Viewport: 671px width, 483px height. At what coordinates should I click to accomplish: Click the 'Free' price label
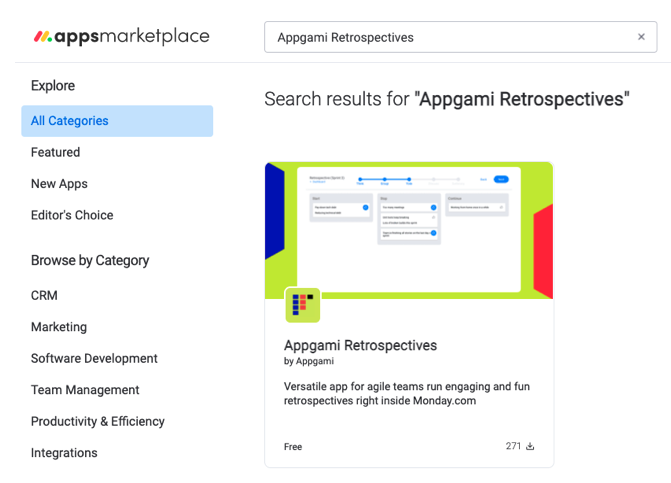(x=293, y=447)
